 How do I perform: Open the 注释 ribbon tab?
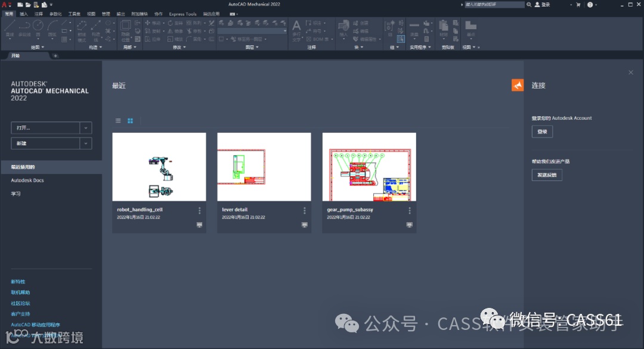pyautogui.click(x=39, y=14)
